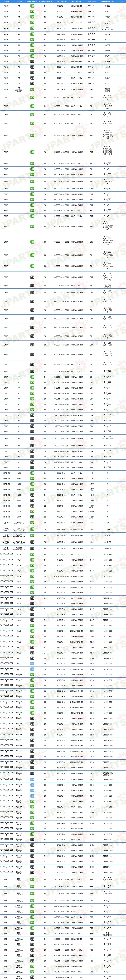Click the PB fuel icon in the DAJB row
Image resolution: width=126 pixels, height=980 pixels.
point(32,51)
